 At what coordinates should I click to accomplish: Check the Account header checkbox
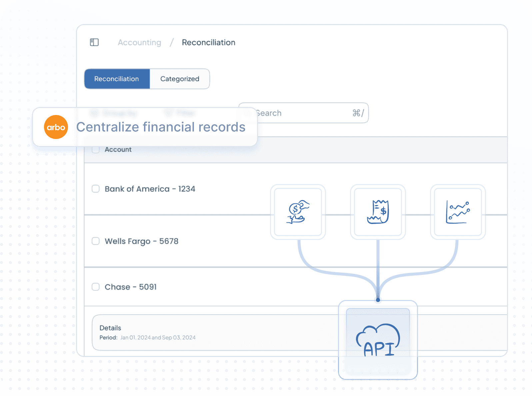(x=96, y=150)
